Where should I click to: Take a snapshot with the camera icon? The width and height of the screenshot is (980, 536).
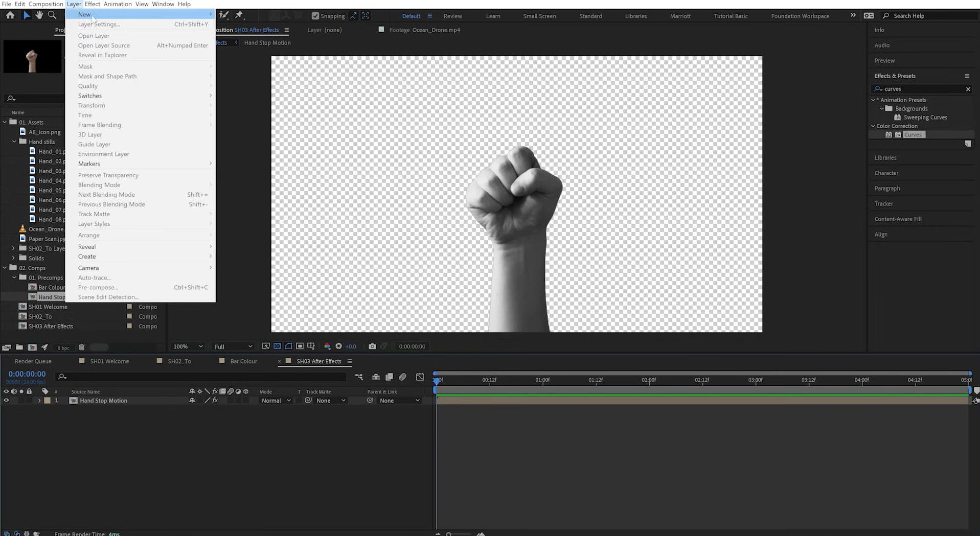[372, 346]
